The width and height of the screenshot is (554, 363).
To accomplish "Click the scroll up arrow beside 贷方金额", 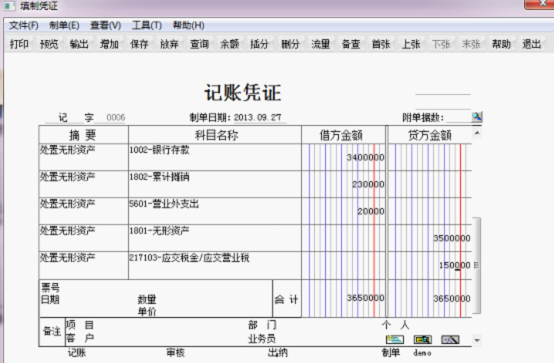I will (x=477, y=133).
